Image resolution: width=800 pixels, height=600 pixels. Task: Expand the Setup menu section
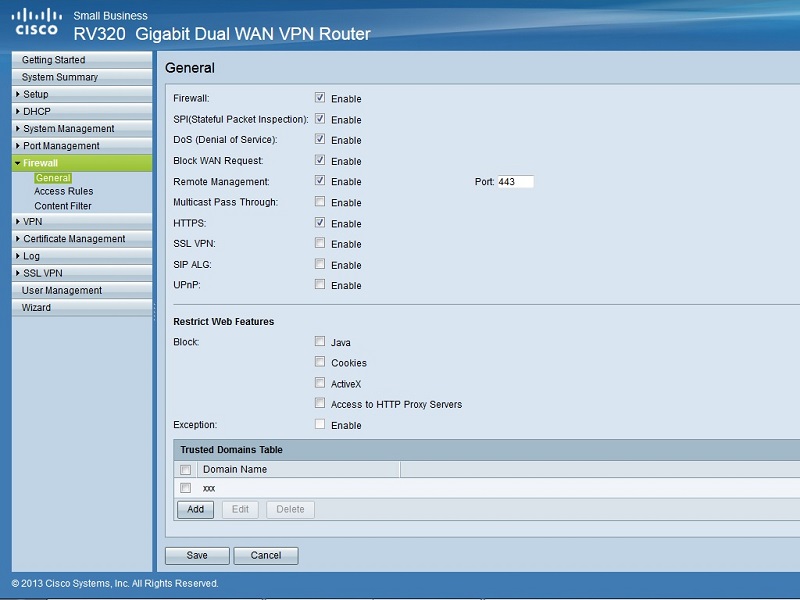click(x=82, y=94)
